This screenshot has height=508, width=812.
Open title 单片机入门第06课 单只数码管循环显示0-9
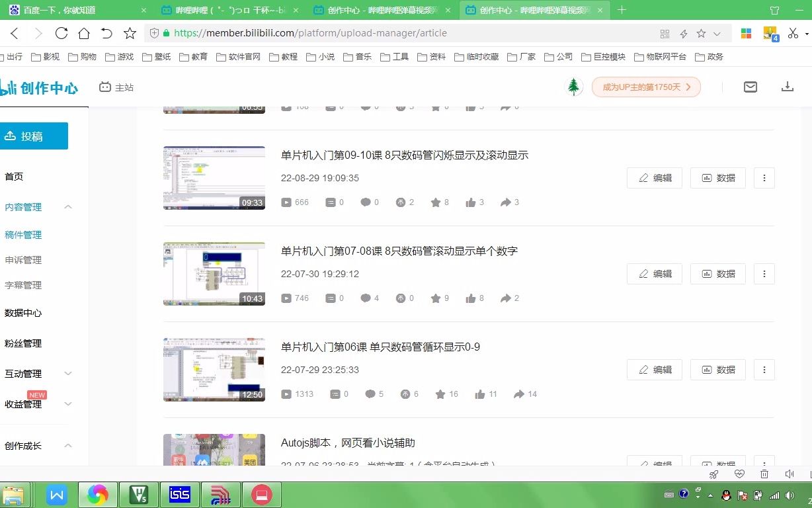pos(380,347)
